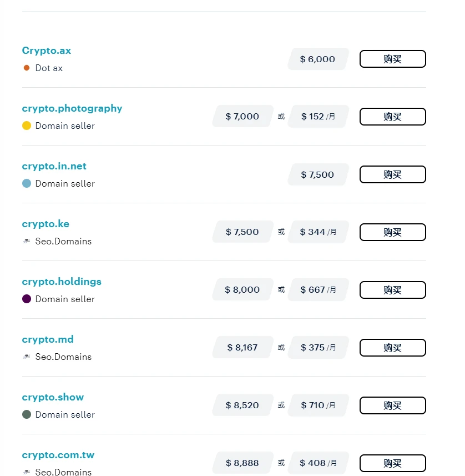The width and height of the screenshot is (465, 476).
Task: Click Seo.Domains icon under crypto.md
Action: (x=27, y=357)
